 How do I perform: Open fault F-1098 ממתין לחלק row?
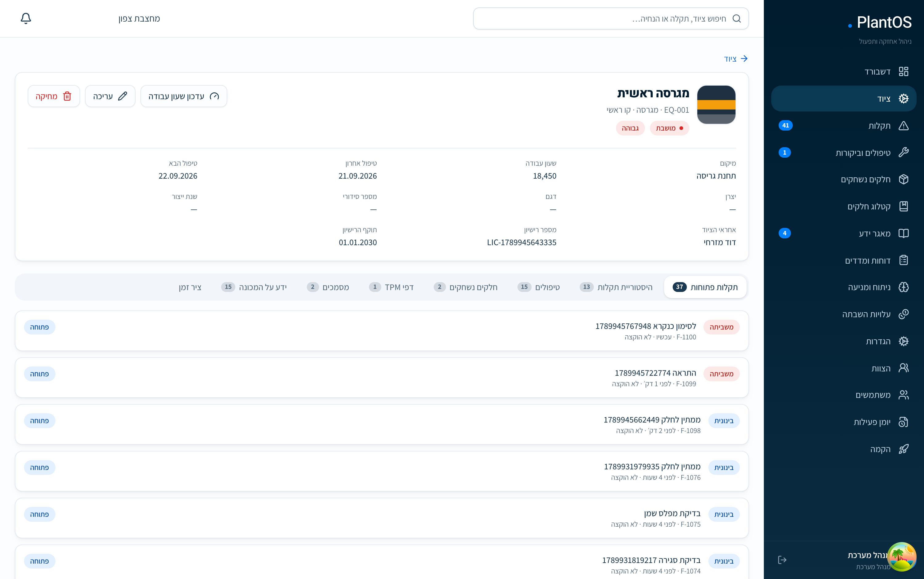(382, 424)
